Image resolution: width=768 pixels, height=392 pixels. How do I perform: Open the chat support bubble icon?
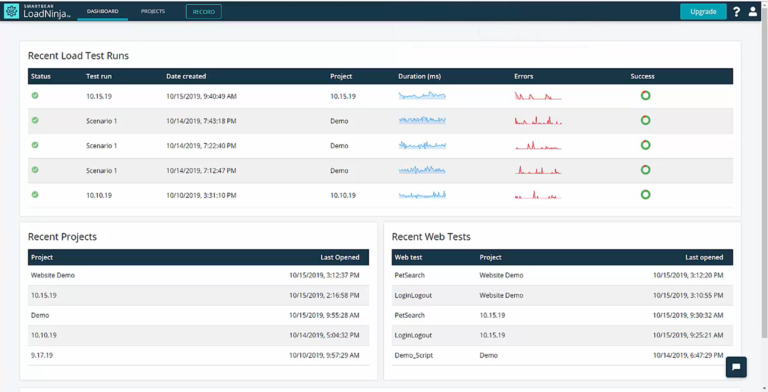[736, 367]
